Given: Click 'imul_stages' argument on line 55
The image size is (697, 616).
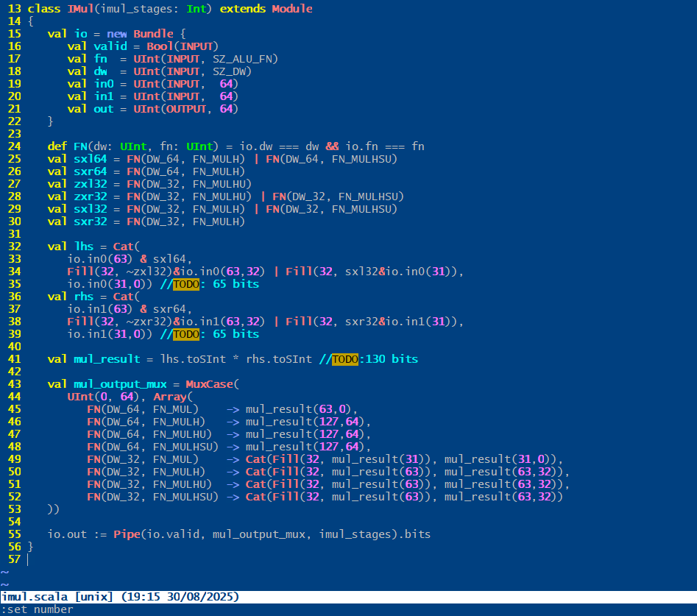Looking at the screenshot, I should pyautogui.click(x=355, y=534).
